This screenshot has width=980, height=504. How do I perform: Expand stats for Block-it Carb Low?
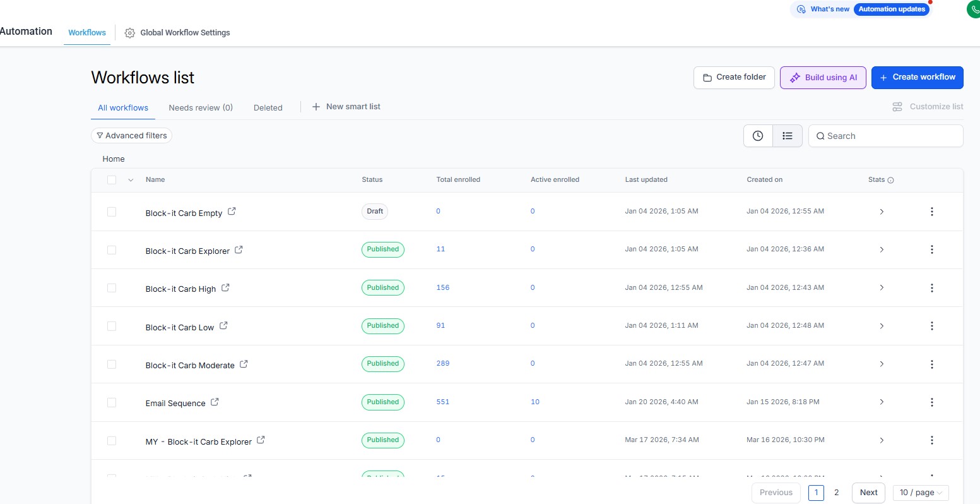click(x=882, y=326)
